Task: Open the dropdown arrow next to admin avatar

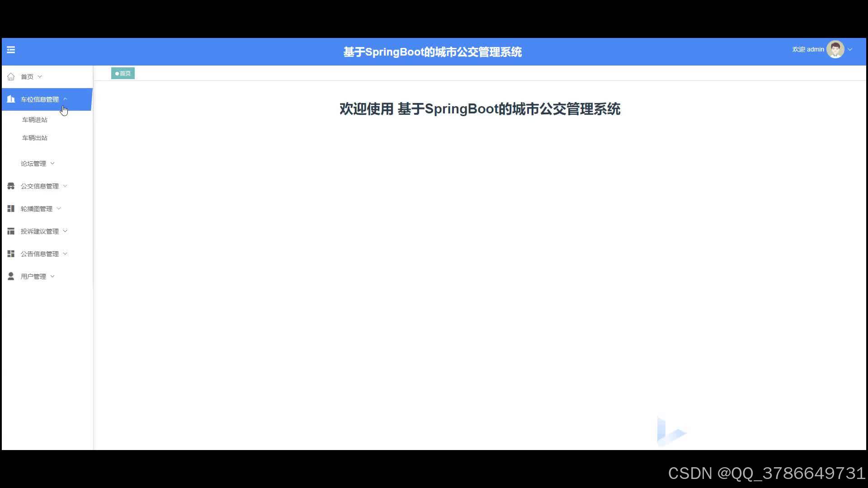Action: pyautogui.click(x=850, y=50)
